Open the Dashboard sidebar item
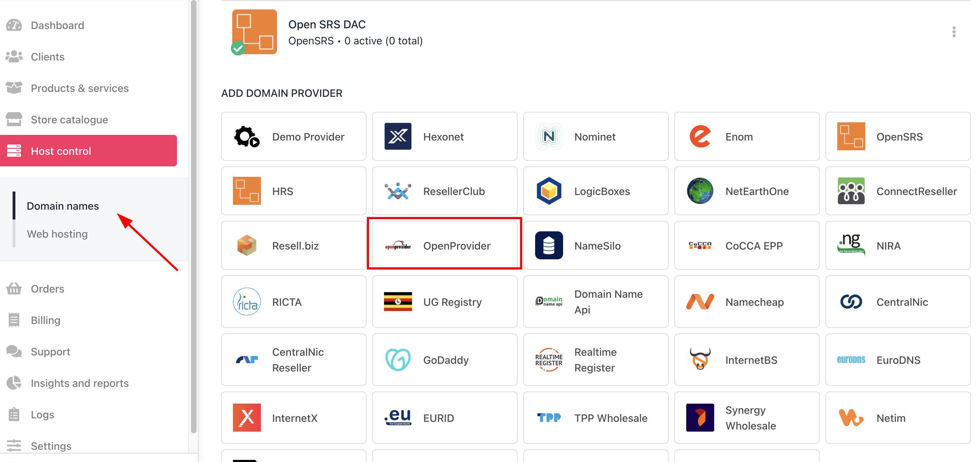This screenshot has width=980, height=462. pos(57,25)
